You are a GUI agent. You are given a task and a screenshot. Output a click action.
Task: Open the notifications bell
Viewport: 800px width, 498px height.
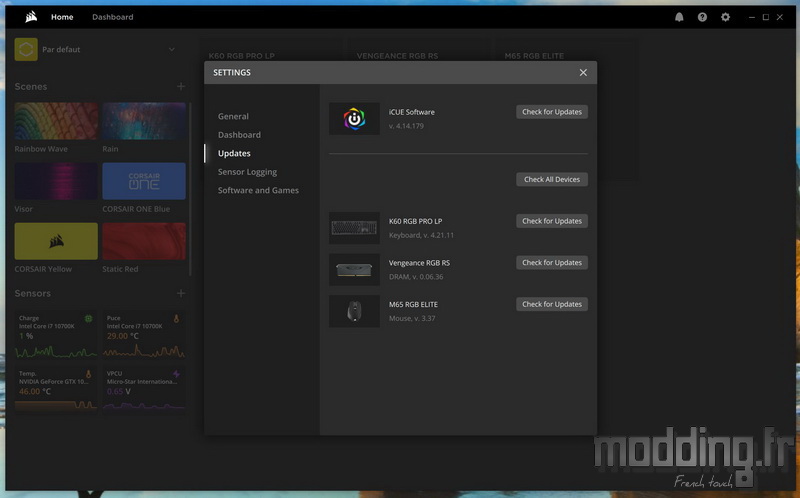pyautogui.click(x=679, y=17)
